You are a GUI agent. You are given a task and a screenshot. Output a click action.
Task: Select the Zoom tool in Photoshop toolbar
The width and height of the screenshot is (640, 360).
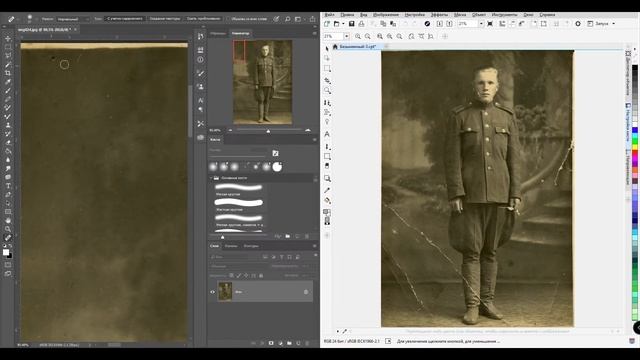click(8, 229)
